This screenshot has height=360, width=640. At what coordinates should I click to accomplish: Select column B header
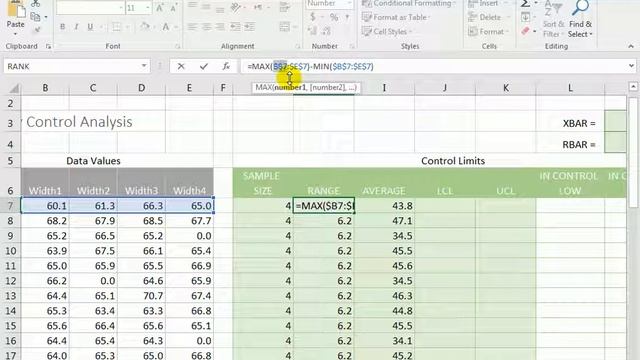tap(45, 88)
